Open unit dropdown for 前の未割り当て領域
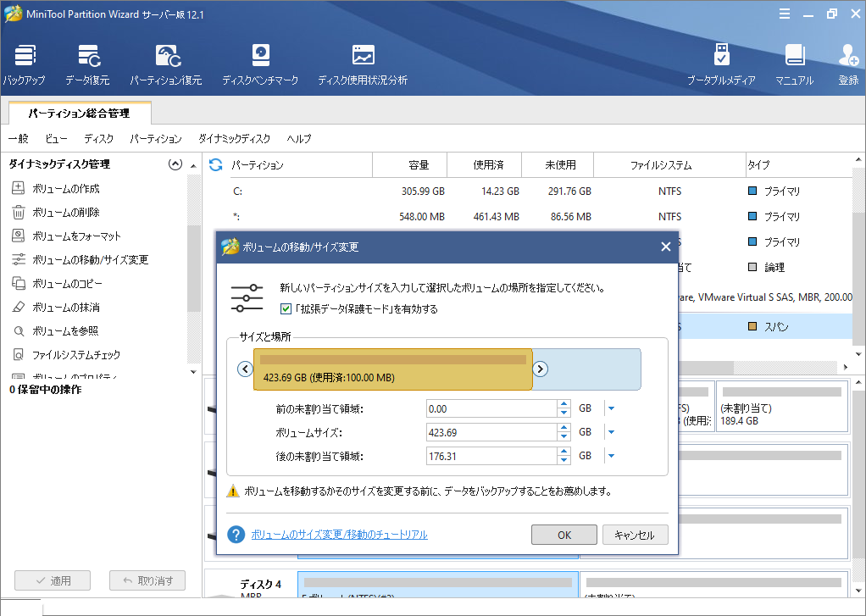Image resolution: width=866 pixels, height=616 pixels. click(610, 408)
